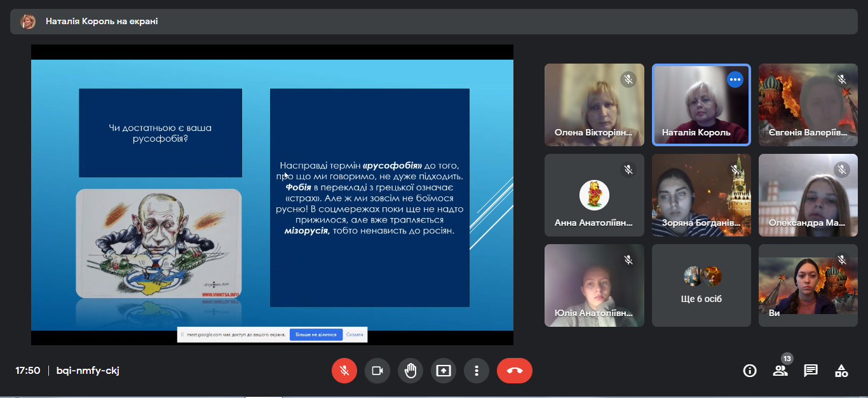Click the muted mic icon on Олександра tile
The image size is (868, 398).
(x=842, y=169)
